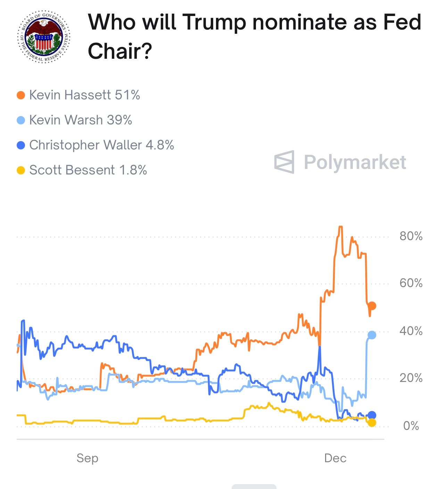This screenshot has width=448, height=489.
Task: Click the yellow endpoint marker near 0%
Action: [372, 423]
